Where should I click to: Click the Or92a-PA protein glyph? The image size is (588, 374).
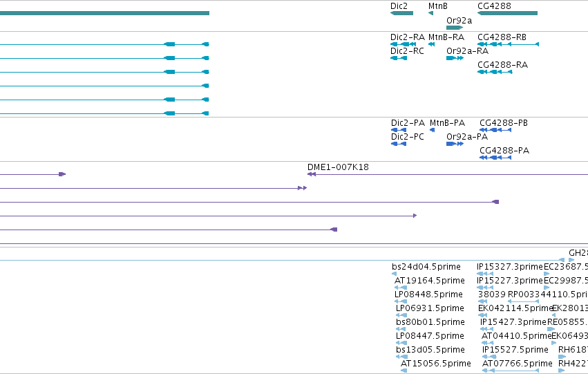(455, 144)
